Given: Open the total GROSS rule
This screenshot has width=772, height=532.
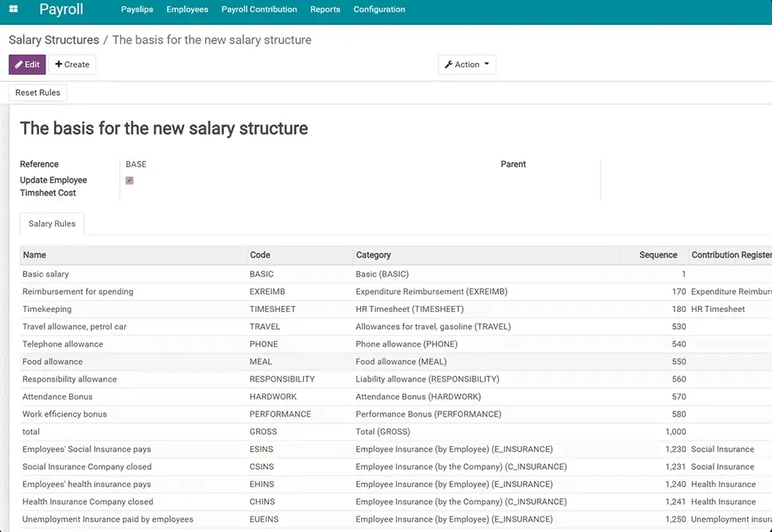Looking at the screenshot, I should pos(150,431).
